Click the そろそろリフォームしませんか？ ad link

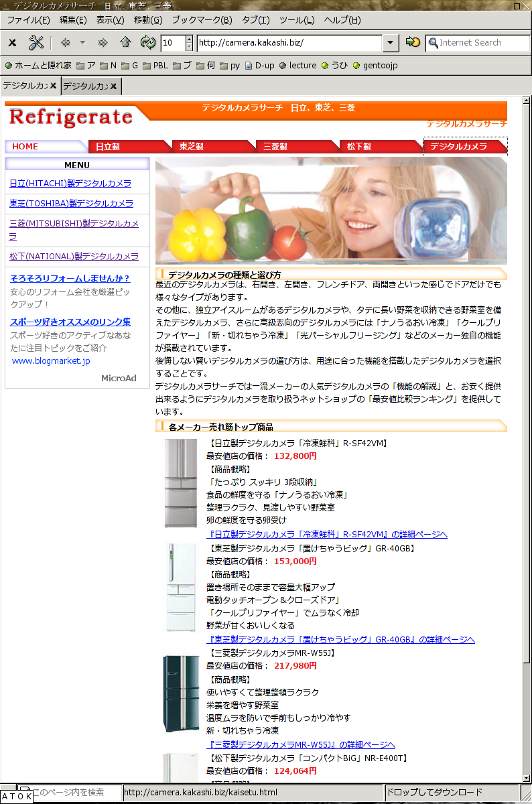tap(70, 279)
